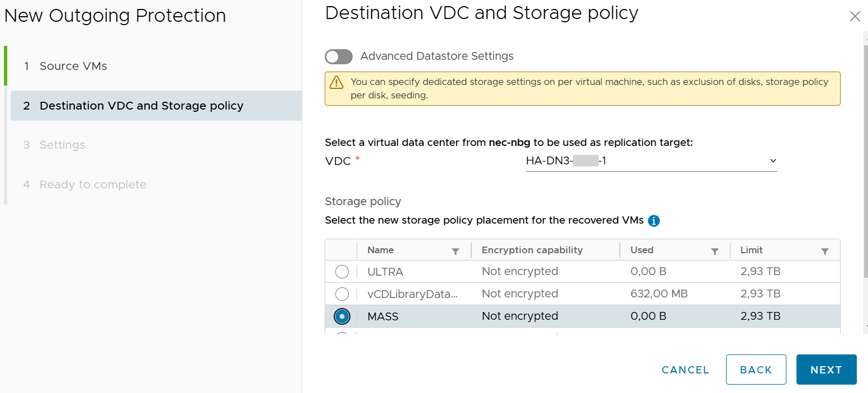Click the CANCEL button
Viewport: 868px width, 393px height.
(685, 370)
